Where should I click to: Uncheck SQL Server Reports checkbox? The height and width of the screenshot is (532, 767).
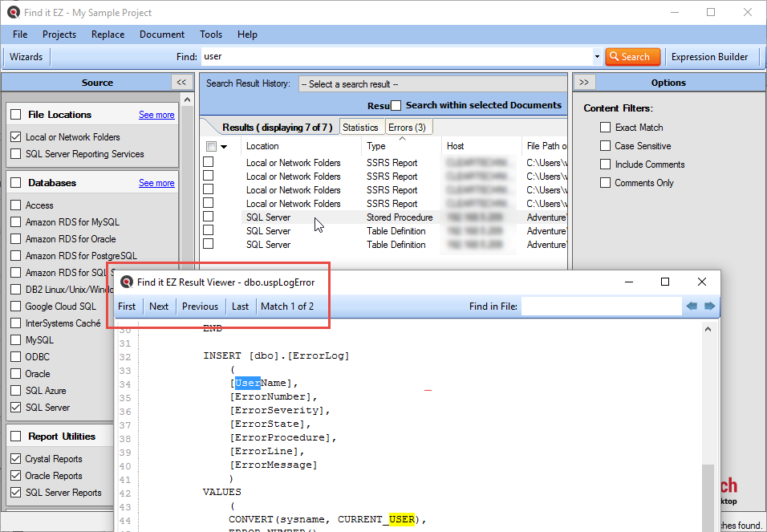click(16, 493)
